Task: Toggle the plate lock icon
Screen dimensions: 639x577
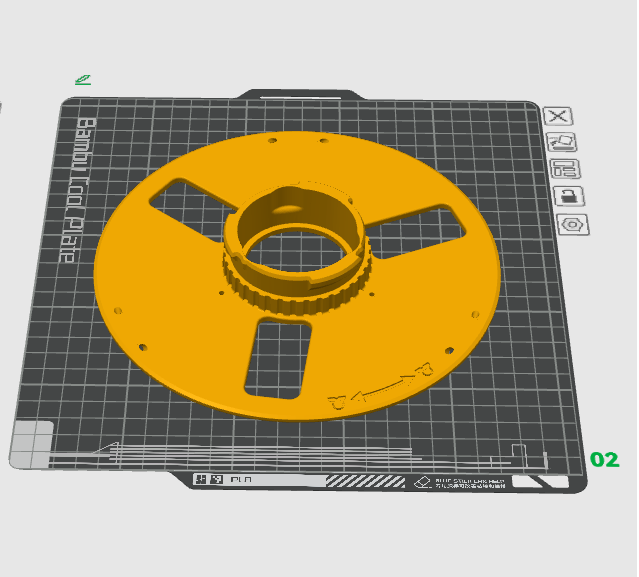Action: pos(569,196)
